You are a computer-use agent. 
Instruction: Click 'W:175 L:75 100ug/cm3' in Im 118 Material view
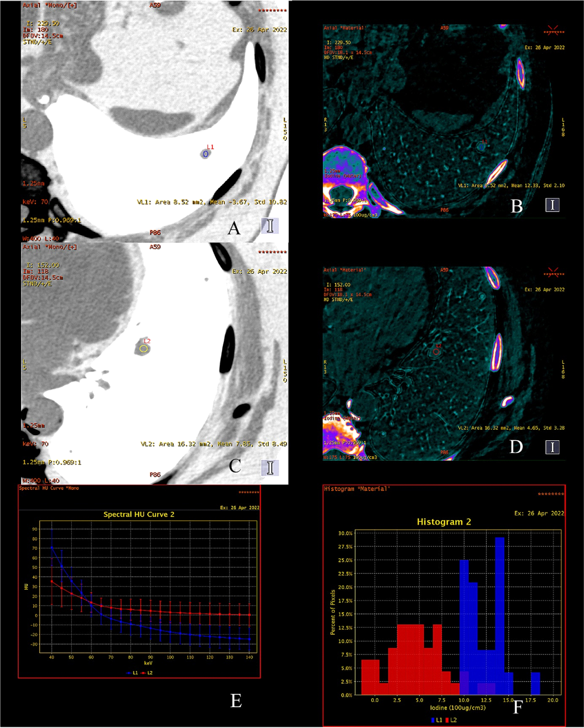coord(350,457)
